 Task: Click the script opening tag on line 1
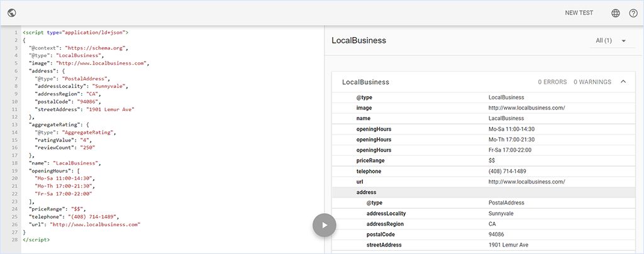tap(75, 32)
